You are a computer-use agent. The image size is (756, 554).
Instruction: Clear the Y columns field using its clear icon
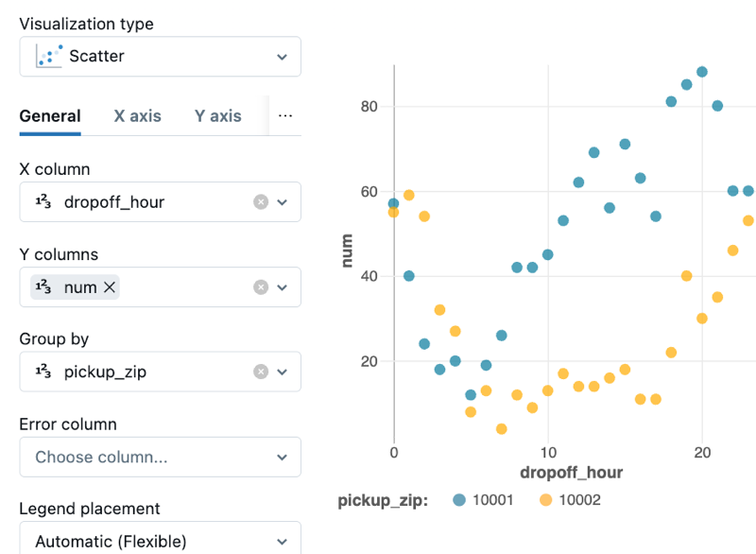[261, 286]
